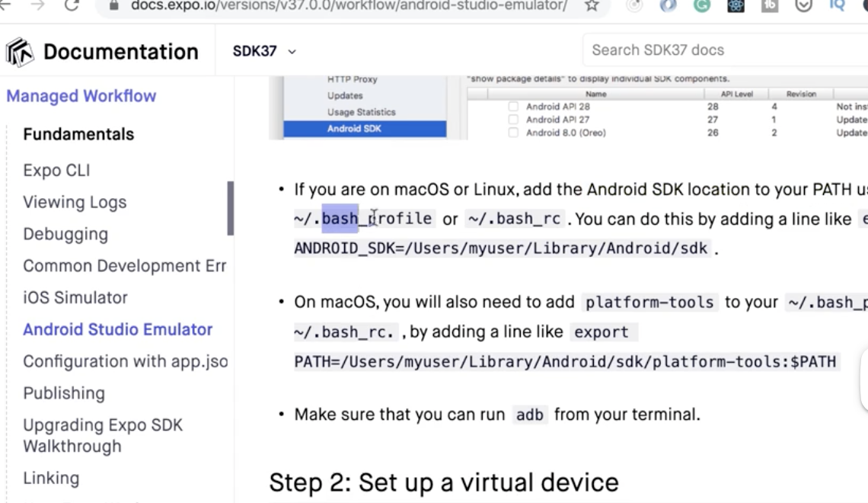Go to the Publishing page
The width and height of the screenshot is (868, 503).
pyautogui.click(x=64, y=393)
